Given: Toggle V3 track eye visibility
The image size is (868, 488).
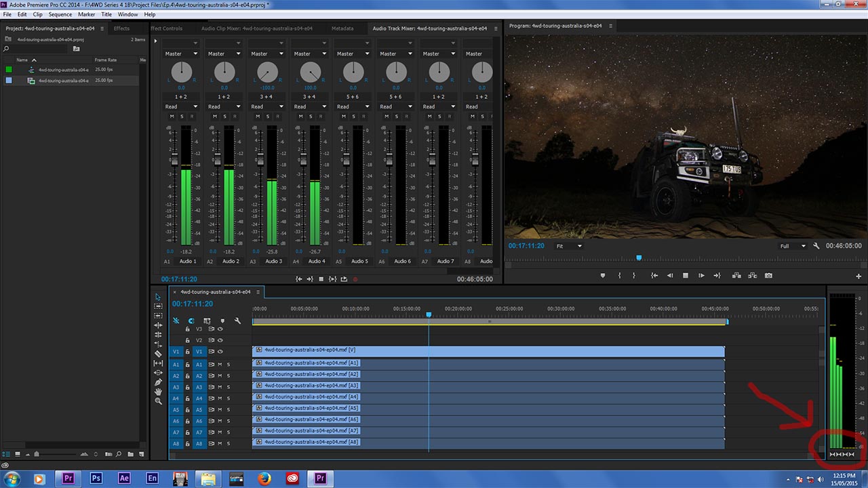Looking at the screenshot, I should tap(220, 329).
